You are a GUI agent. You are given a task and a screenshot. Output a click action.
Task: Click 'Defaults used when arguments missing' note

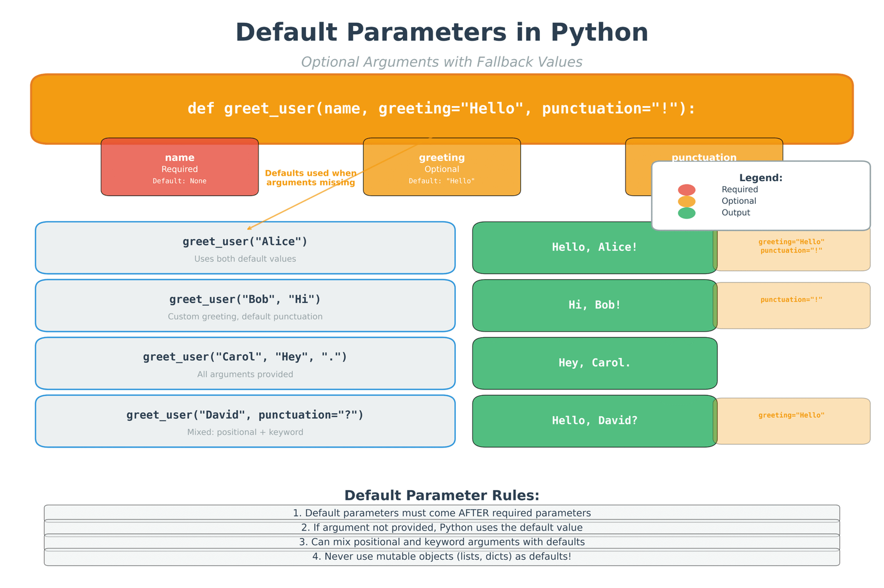point(311,178)
